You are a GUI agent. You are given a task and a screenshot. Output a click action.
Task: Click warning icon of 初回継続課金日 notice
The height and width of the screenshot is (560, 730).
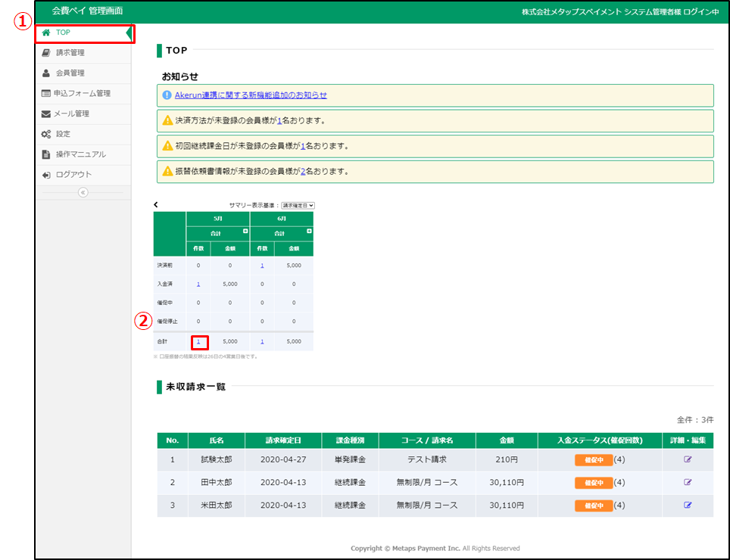pyautogui.click(x=167, y=146)
